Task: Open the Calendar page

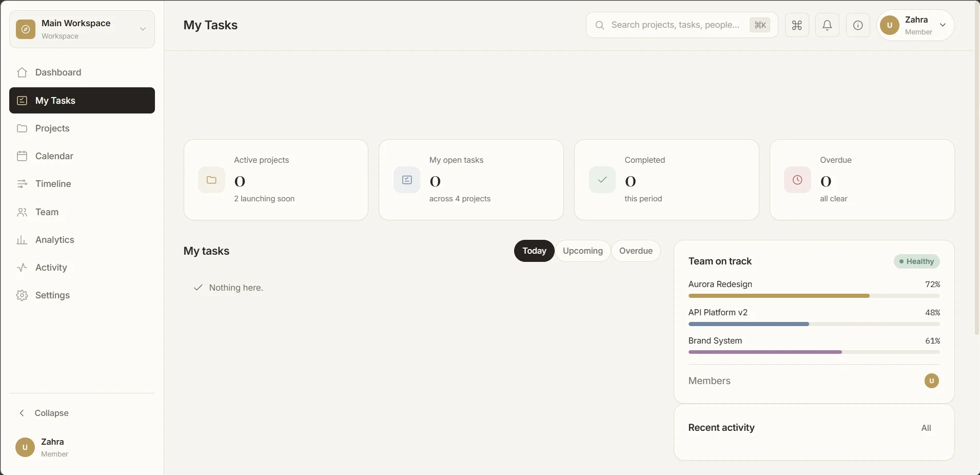Action: tap(82, 156)
